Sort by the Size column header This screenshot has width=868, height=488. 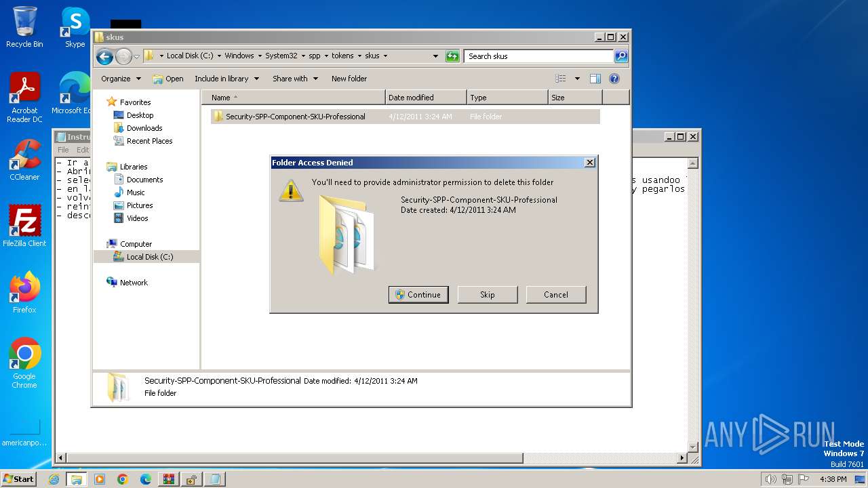tap(575, 98)
